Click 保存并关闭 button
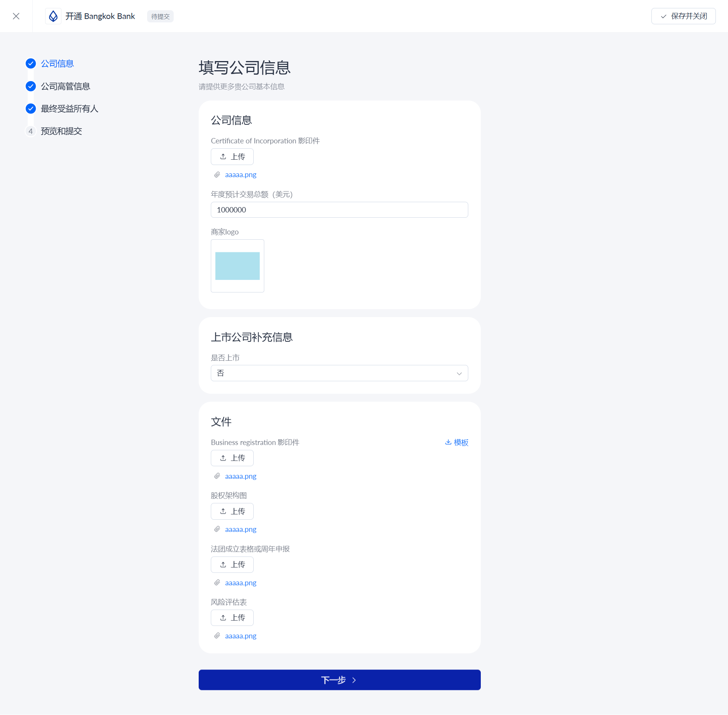Image resolution: width=728 pixels, height=715 pixels. click(683, 16)
